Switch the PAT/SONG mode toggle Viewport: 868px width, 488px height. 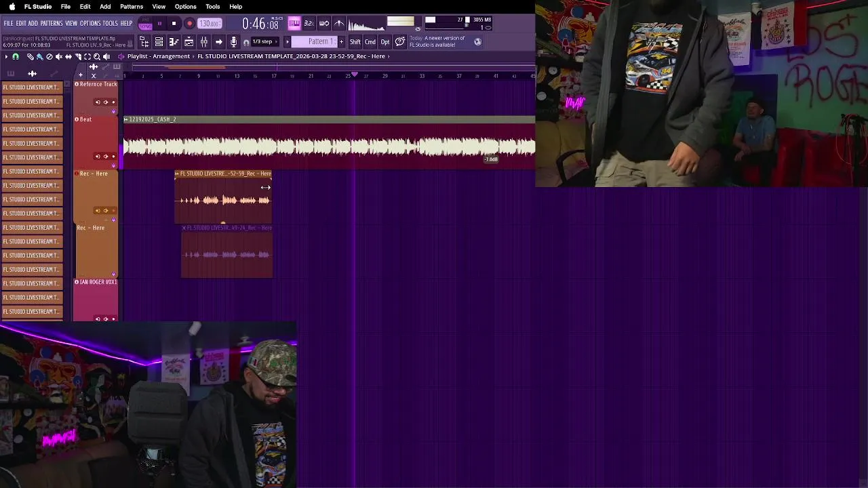(x=145, y=24)
